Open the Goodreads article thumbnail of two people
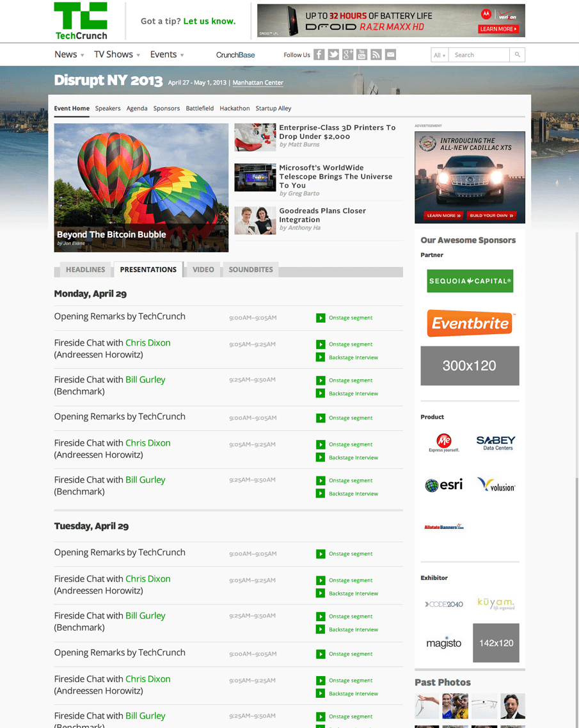 (255, 220)
